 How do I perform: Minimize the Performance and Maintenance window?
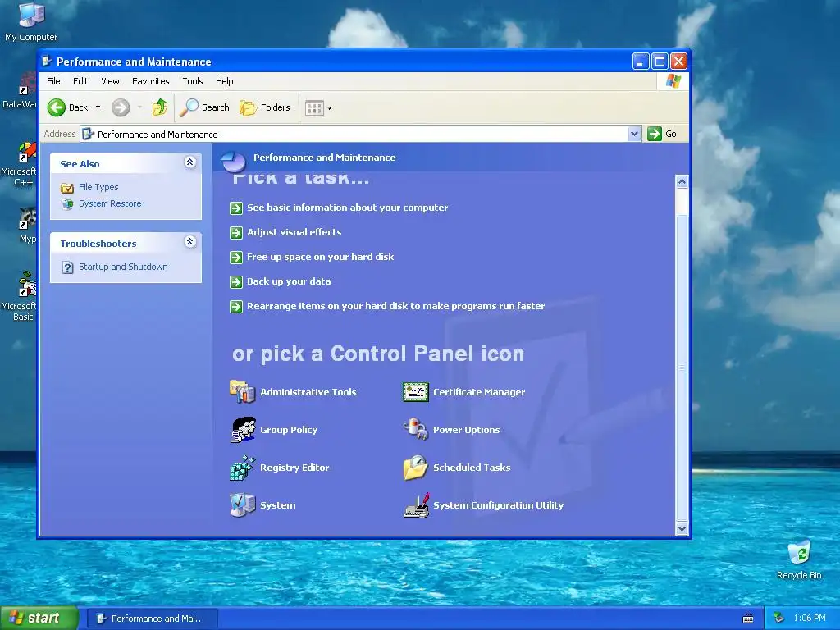tap(641, 62)
